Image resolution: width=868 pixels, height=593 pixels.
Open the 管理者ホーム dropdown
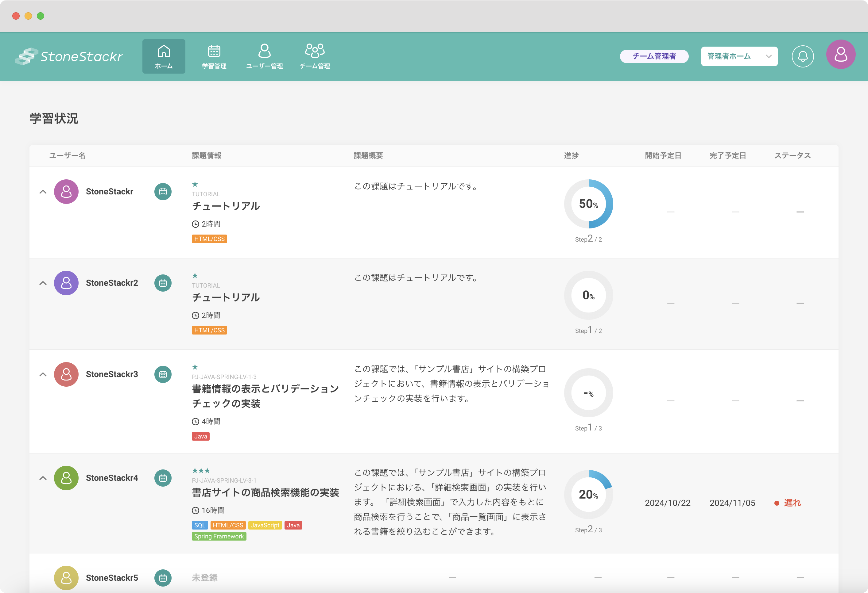[739, 56]
